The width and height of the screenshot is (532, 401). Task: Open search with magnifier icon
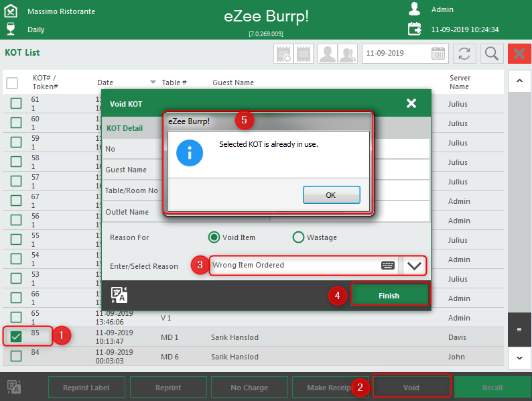pyautogui.click(x=492, y=54)
